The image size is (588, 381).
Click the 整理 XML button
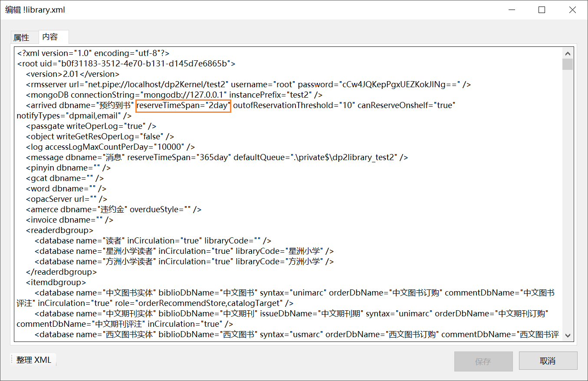tap(34, 360)
